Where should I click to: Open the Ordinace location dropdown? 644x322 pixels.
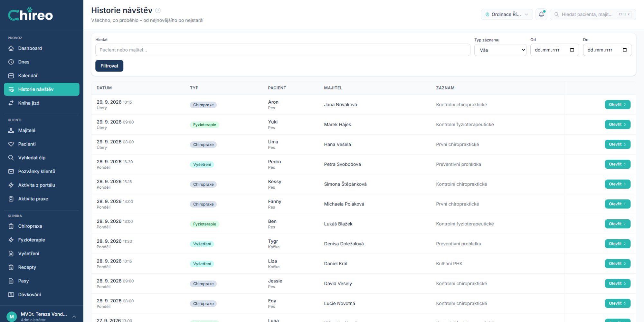(507, 14)
